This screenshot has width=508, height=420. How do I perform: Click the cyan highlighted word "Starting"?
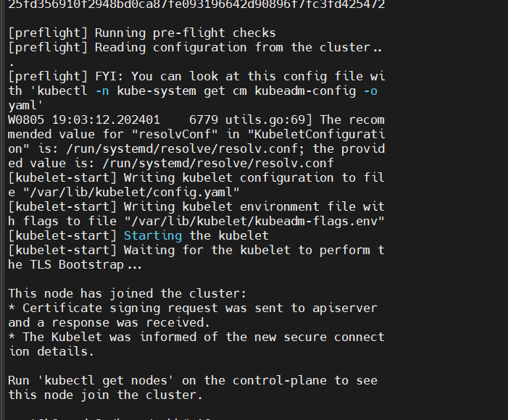click(153, 235)
